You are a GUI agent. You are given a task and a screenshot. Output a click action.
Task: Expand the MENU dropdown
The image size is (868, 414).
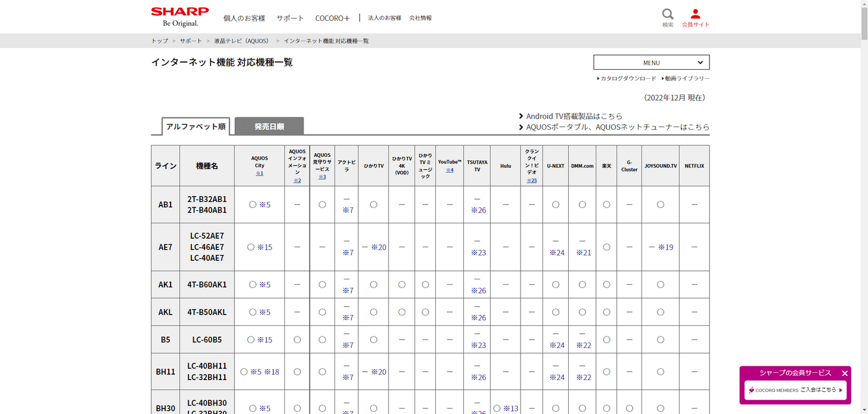[x=652, y=63]
